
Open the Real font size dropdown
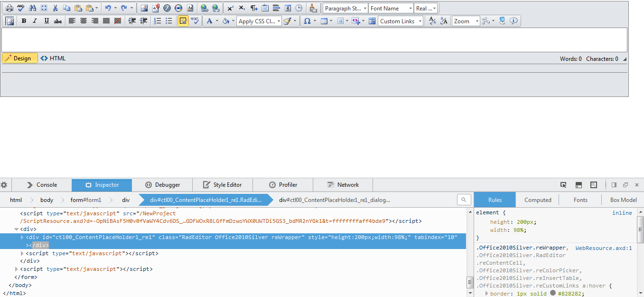click(426, 8)
